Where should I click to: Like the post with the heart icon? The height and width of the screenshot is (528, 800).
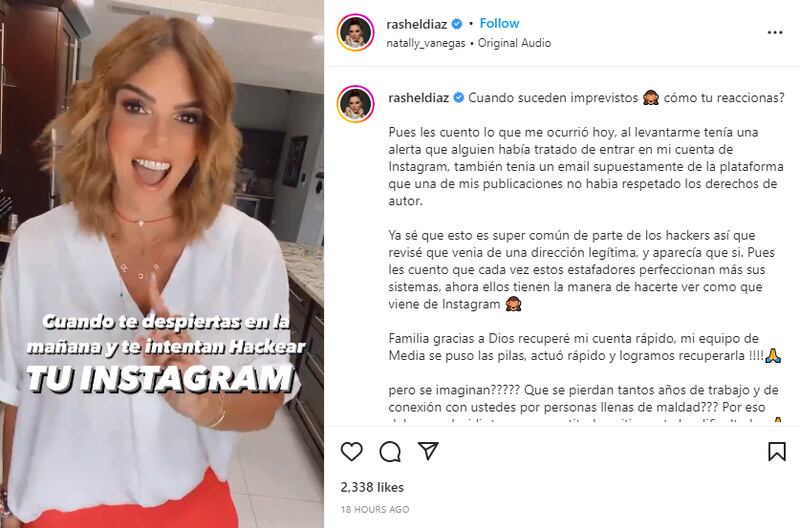(x=352, y=451)
